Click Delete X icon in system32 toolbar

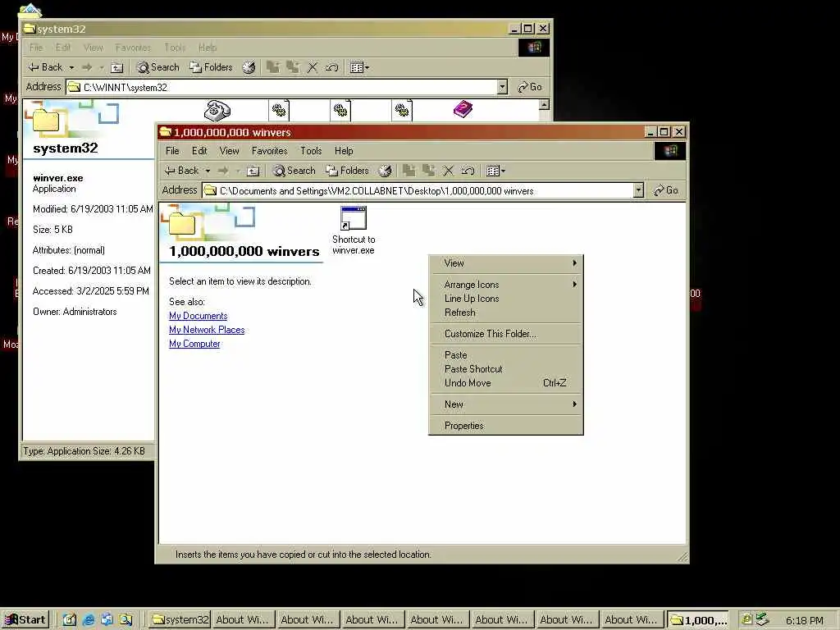point(313,67)
